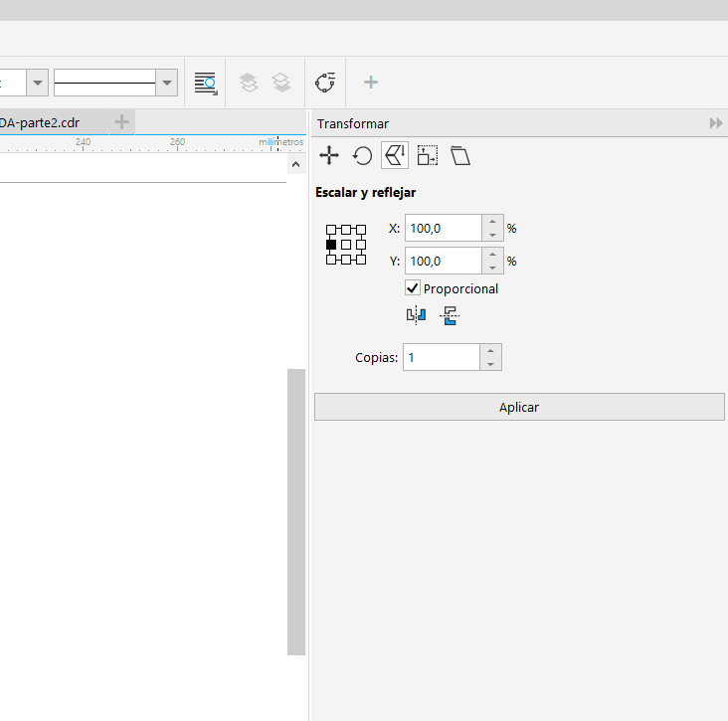Image resolution: width=728 pixels, height=721 pixels.
Task: Select bottom-right anchor point
Action: point(361,260)
